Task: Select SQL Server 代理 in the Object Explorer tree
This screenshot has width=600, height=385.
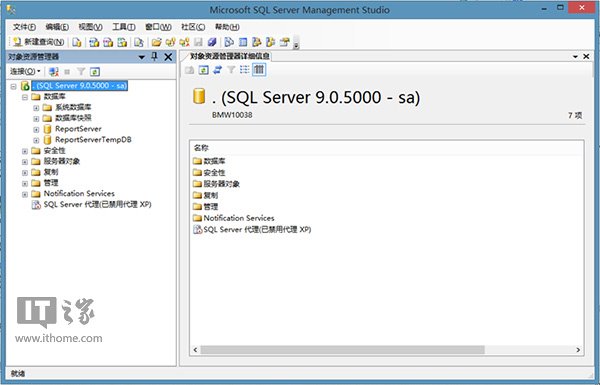Action: click(x=97, y=204)
